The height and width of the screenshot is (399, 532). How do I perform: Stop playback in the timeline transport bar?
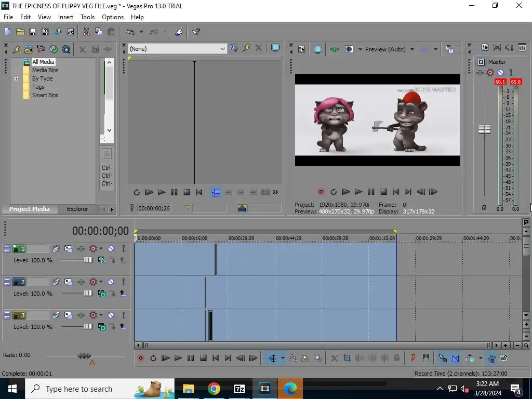click(203, 358)
